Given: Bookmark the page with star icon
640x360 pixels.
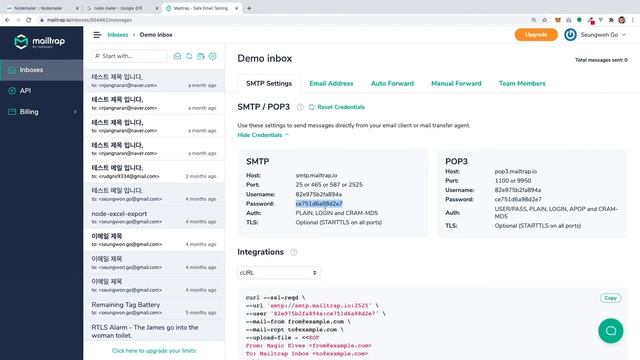Looking at the screenshot, I should click(x=544, y=20).
